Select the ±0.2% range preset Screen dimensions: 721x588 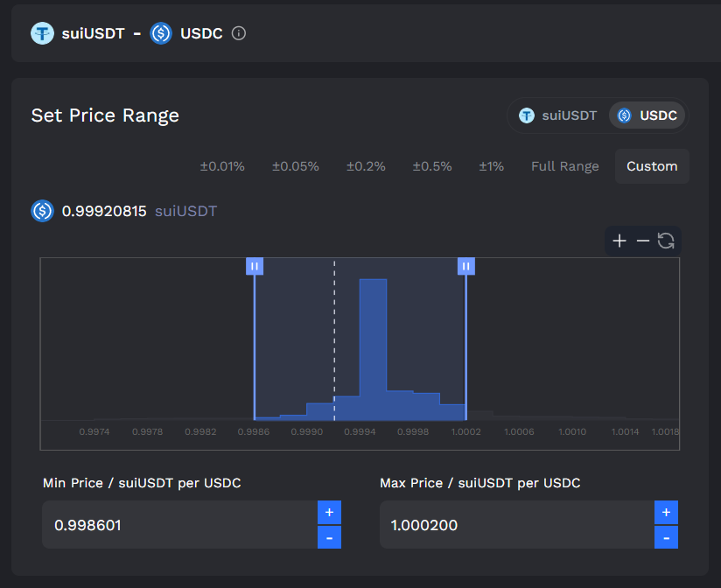pyautogui.click(x=366, y=166)
